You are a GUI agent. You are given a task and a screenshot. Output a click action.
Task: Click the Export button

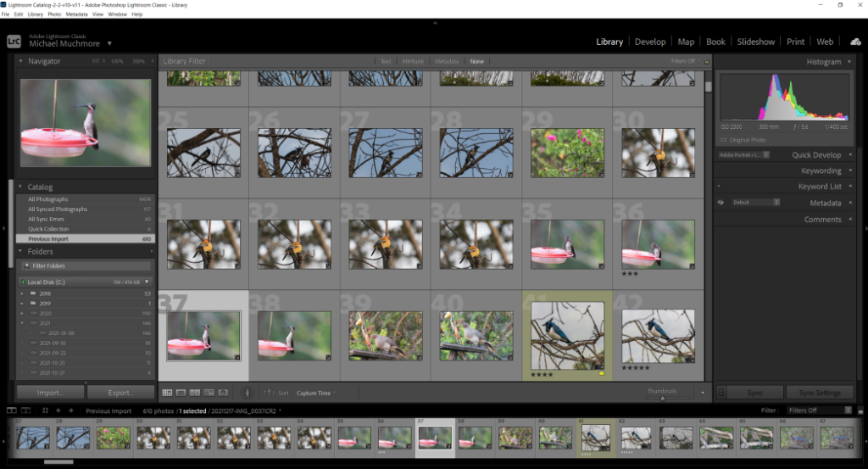tap(120, 393)
